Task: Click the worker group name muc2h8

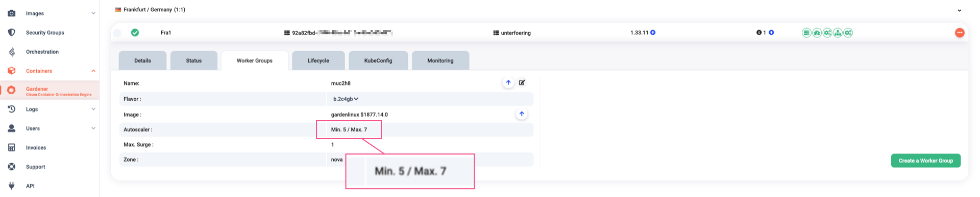Action: coord(341,83)
